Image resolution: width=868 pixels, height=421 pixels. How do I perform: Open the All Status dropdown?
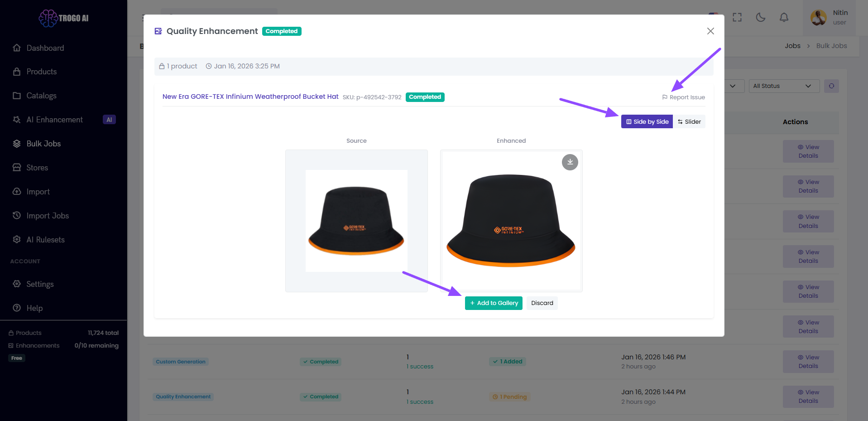[x=783, y=86]
